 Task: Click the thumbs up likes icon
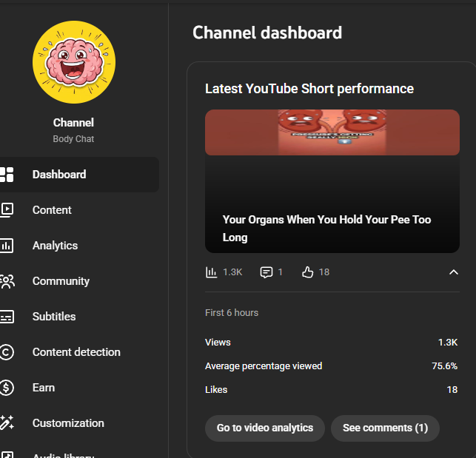coord(308,272)
